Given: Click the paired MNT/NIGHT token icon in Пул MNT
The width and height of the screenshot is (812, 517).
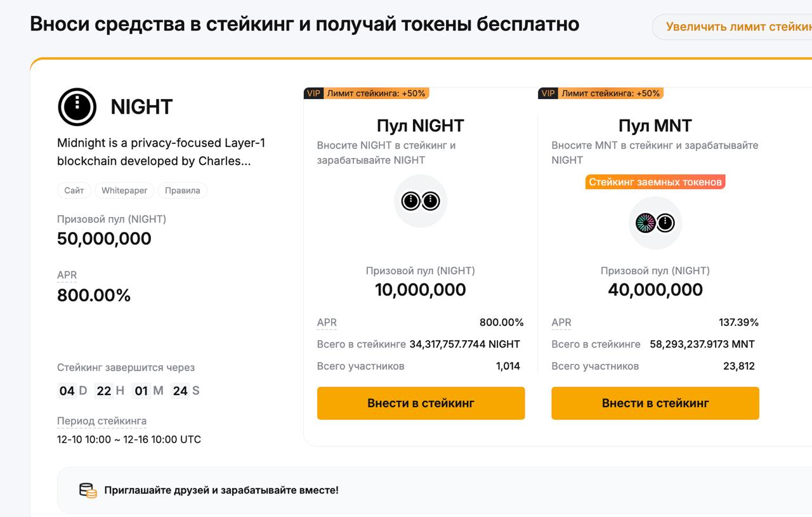Looking at the screenshot, I should 655,223.
